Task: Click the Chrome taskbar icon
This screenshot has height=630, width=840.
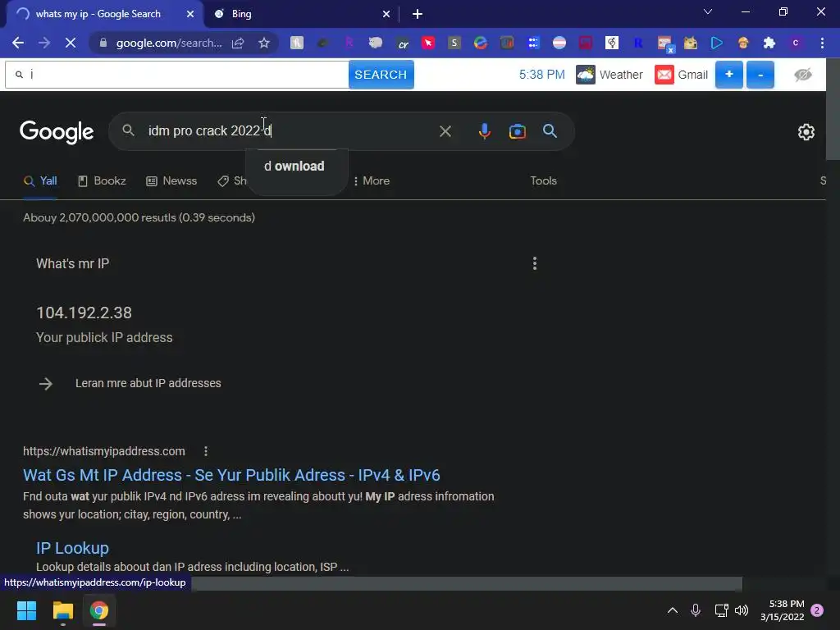Action: click(98, 610)
